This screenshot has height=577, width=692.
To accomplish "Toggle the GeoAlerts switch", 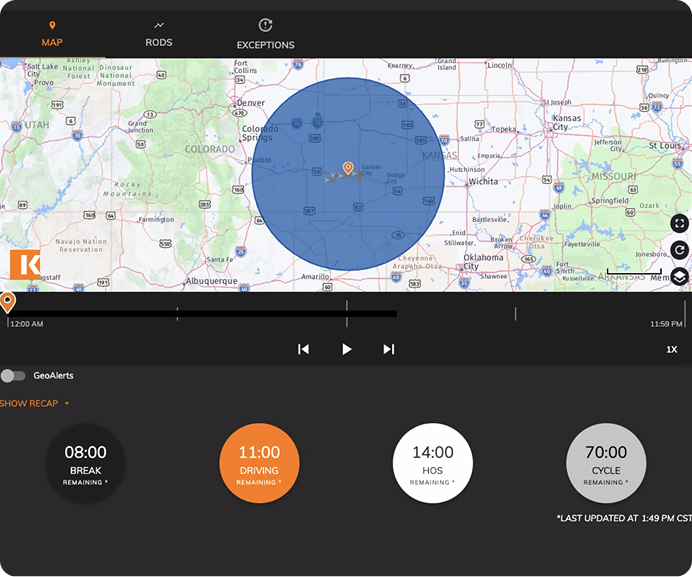I will point(13,376).
